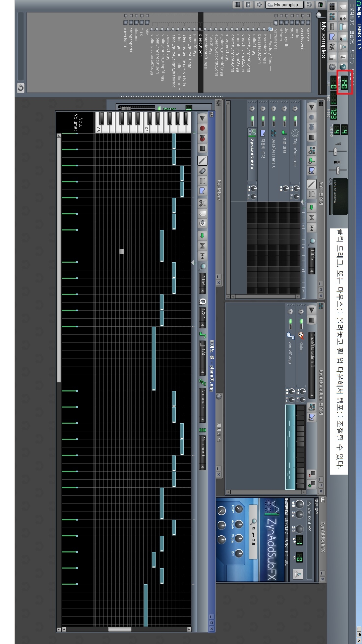This screenshot has width=362, height=644.
Task: Click the What's This help icon
Action: tap(343, 67)
